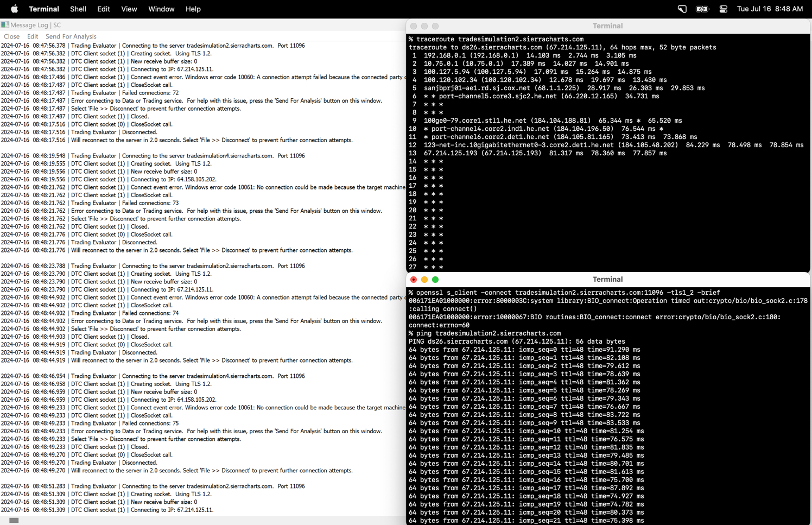Click the ping tradesimulation2 command line
812x525 pixels.
tap(485, 333)
